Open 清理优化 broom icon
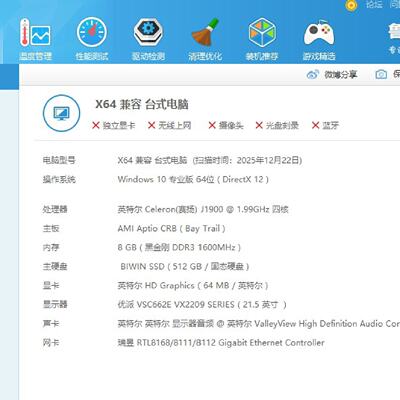 point(205,32)
